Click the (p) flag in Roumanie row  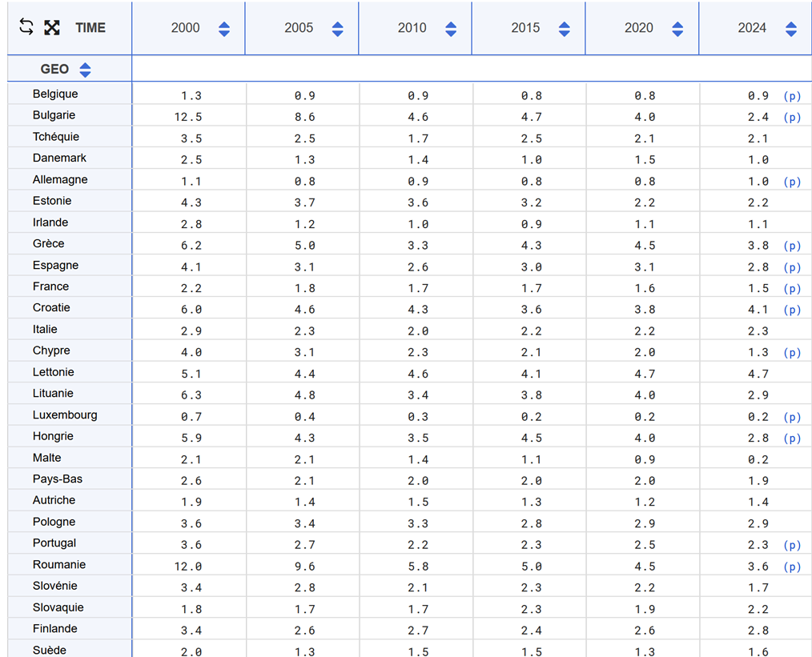[x=791, y=567]
